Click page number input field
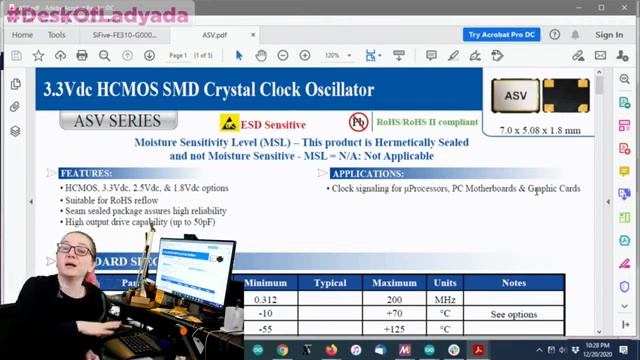This screenshot has height=360, width=640. [x=178, y=56]
